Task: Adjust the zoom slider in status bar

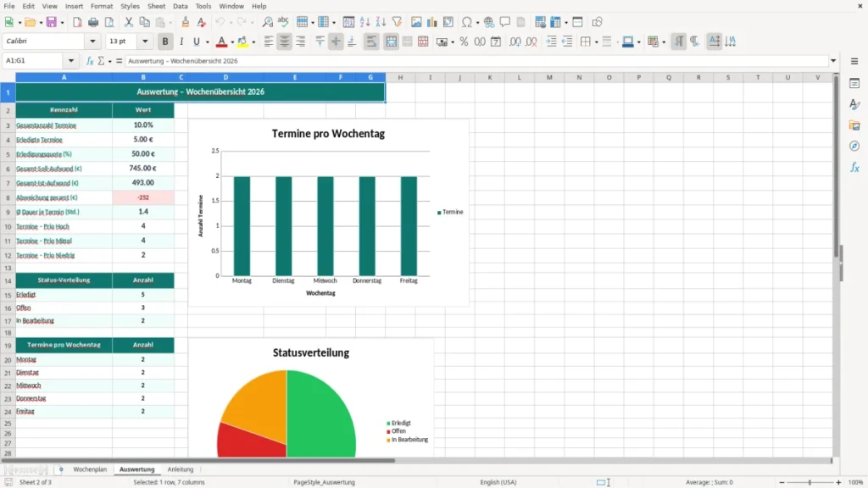Action: point(810,482)
